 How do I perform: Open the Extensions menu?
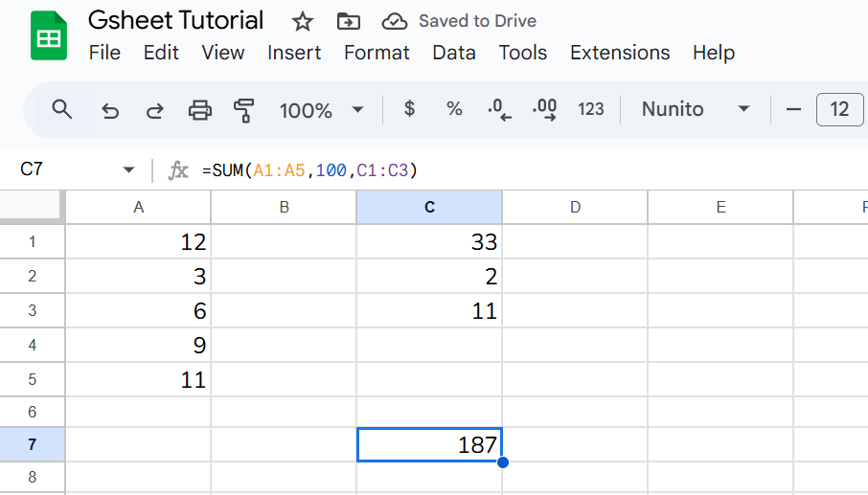[620, 53]
